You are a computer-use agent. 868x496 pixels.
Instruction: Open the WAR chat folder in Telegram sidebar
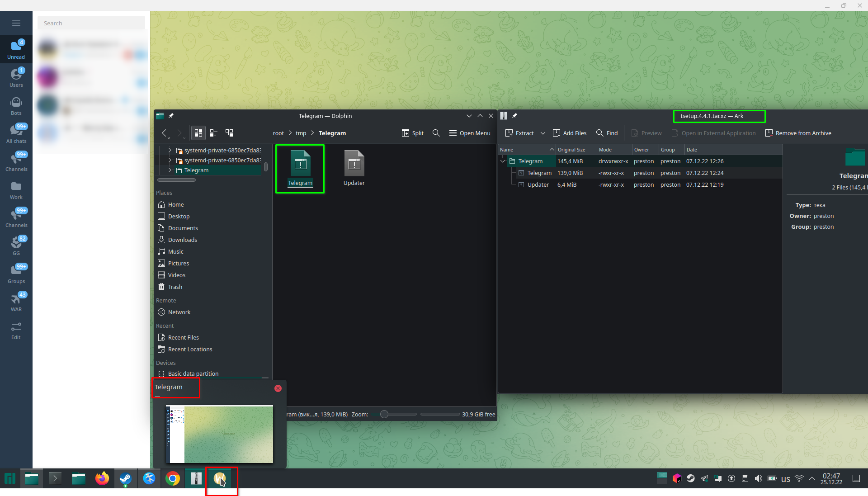(x=16, y=301)
